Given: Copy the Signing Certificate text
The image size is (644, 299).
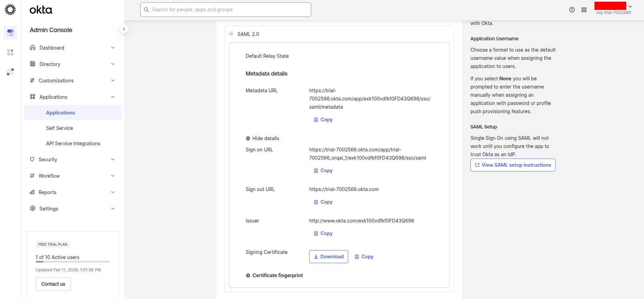Looking at the screenshot, I should pos(364,257).
